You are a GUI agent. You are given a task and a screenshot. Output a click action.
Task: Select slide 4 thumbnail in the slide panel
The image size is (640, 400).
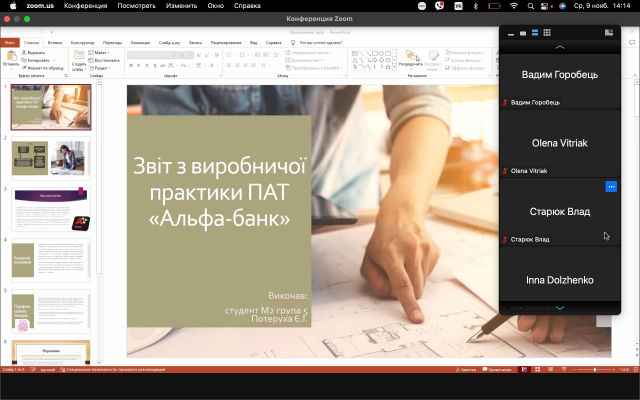(51, 260)
